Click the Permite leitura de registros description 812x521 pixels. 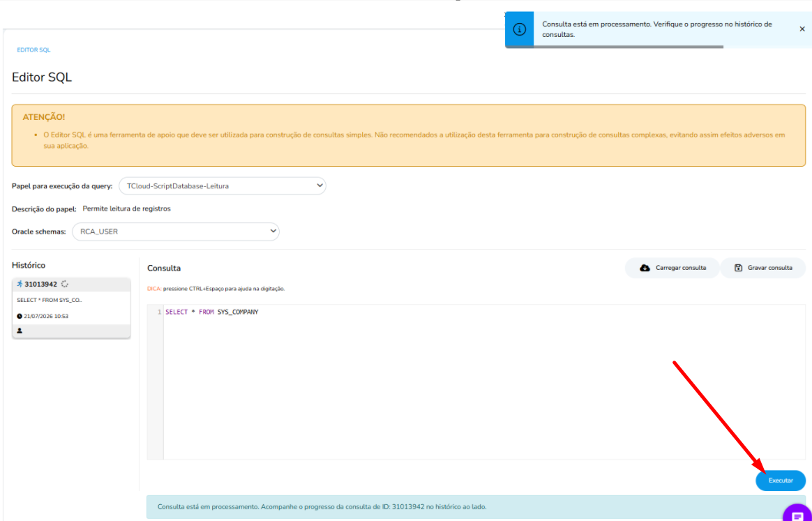(x=126, y=209)
